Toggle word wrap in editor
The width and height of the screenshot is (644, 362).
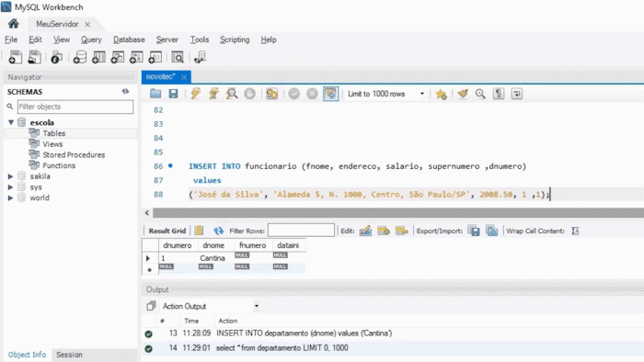pos(517,94)
